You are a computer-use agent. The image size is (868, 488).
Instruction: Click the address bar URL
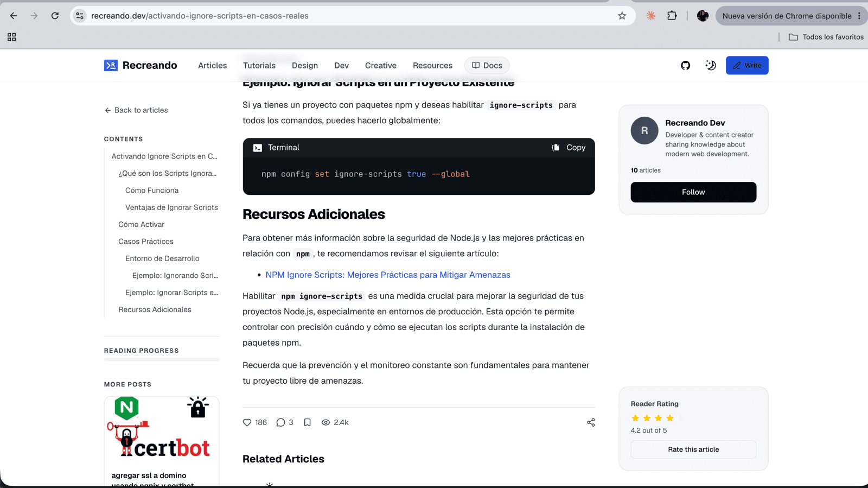point(200,16)
